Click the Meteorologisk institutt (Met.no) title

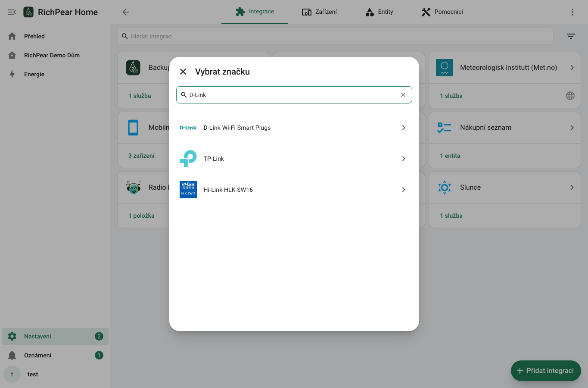[508, 68]
